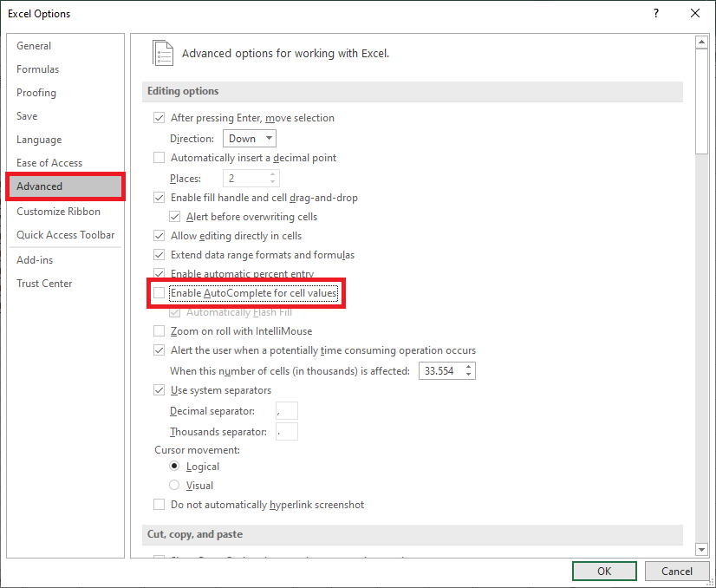
Task: Click the number of cells field 33.554
Action: coord(440,370)
